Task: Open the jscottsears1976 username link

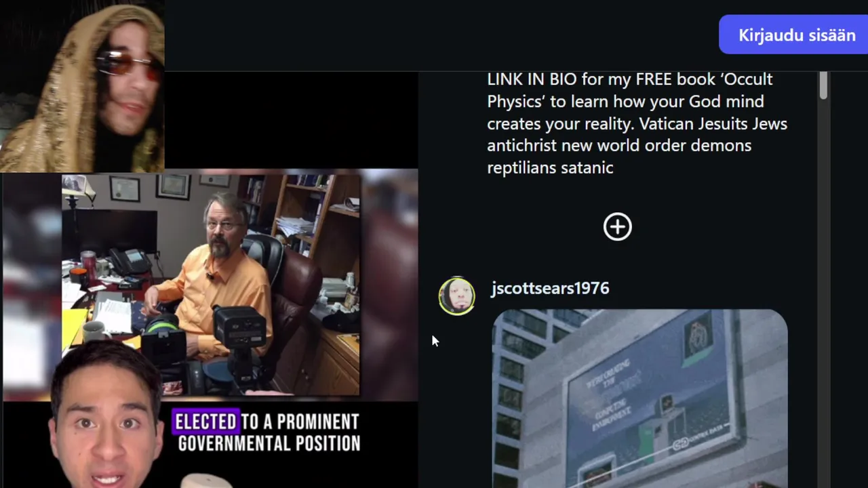Action: (550, 288)
